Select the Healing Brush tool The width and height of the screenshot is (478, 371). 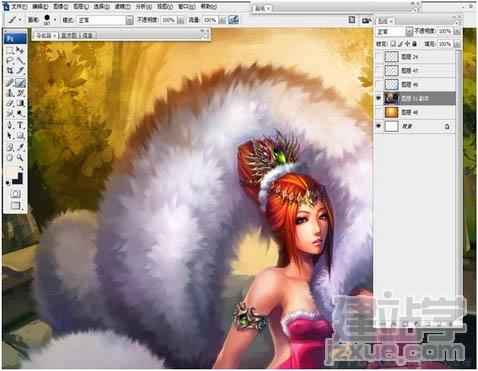[x=10, y=82]
